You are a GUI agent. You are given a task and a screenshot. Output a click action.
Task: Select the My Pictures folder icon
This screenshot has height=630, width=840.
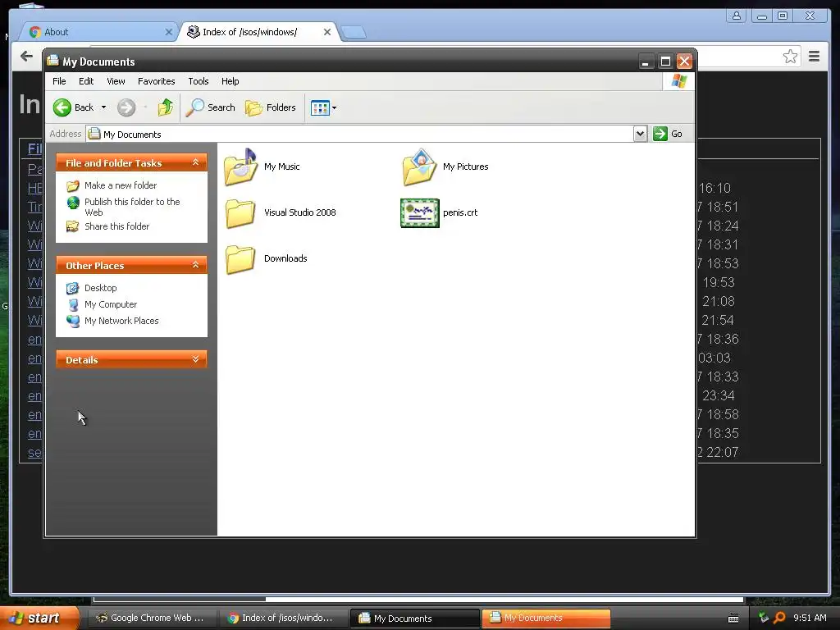pos(420,167)
